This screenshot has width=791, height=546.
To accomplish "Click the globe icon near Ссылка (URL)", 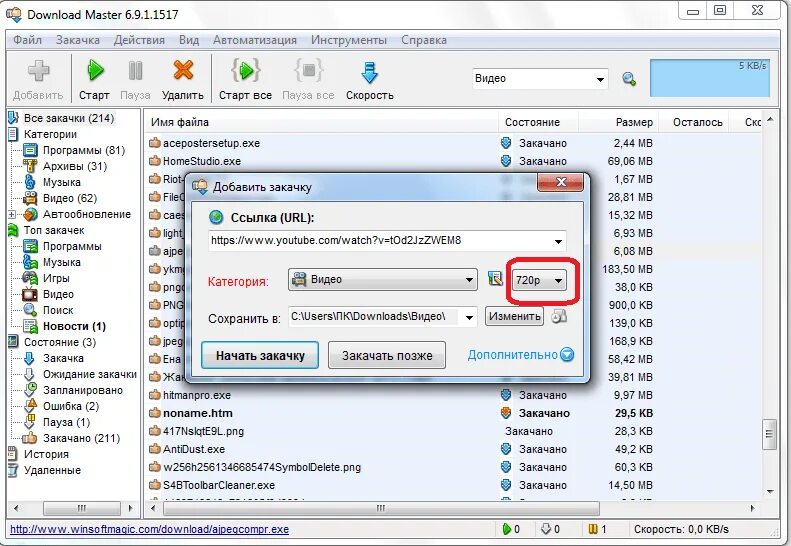I will [216, 217].
